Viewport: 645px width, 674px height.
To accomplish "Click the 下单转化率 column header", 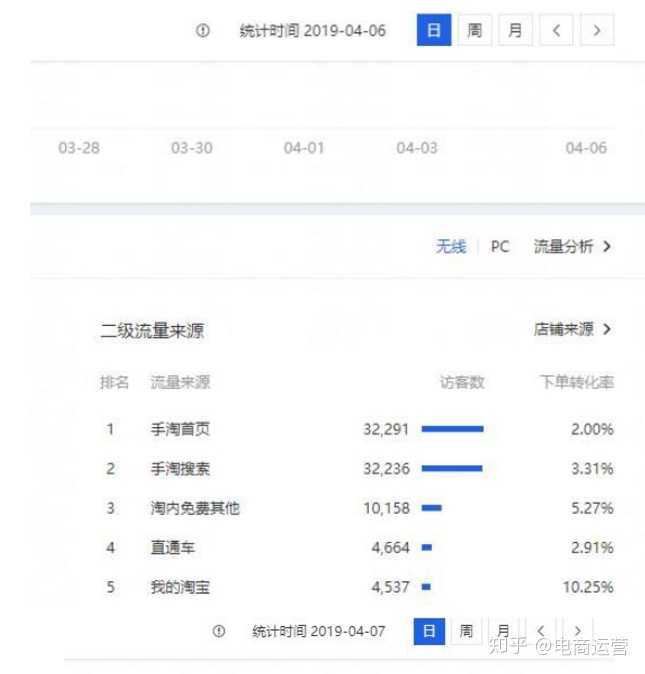I will click(x=576, y=382).
